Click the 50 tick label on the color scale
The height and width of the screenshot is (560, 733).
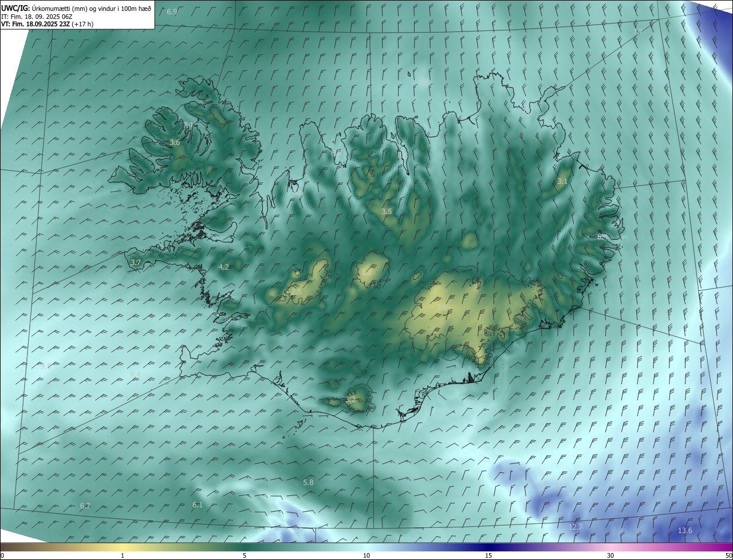[728, 556]
